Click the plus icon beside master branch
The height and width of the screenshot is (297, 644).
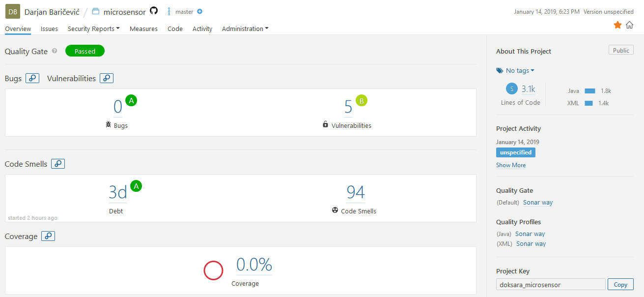coord(199,11)
